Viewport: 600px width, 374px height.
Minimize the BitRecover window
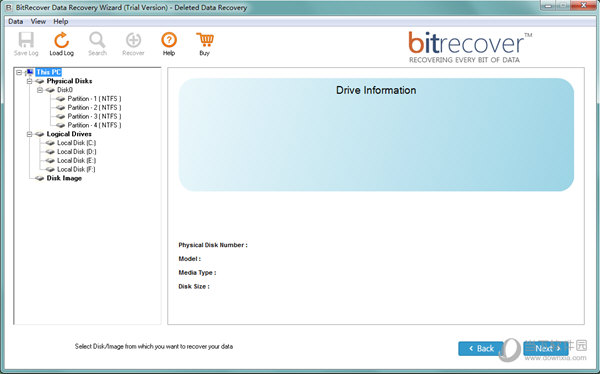tap(549, 5)
